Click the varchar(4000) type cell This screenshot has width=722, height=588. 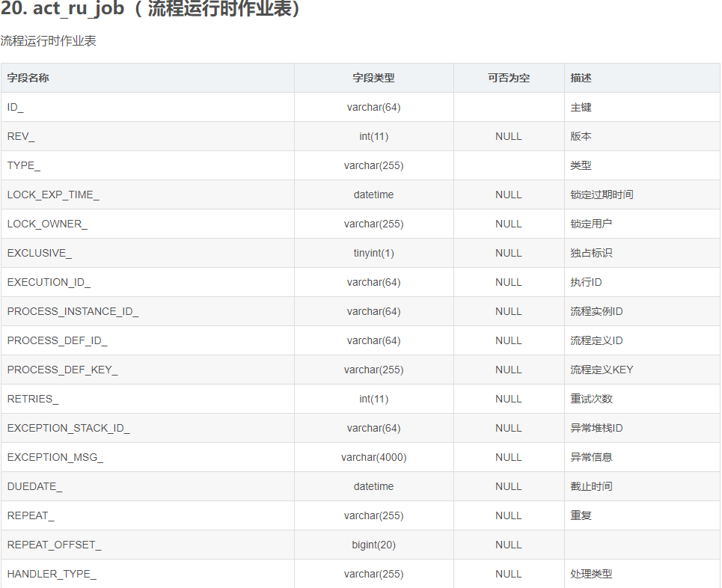click(x=373, y=457)
